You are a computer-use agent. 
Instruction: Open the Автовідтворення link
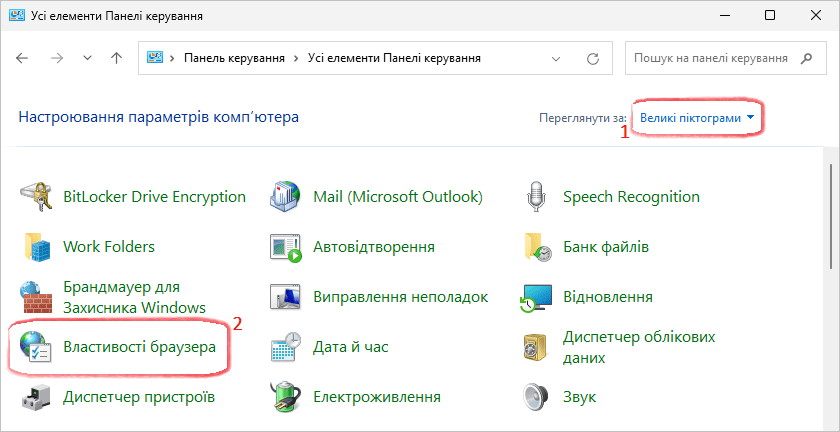click(x=374, y=247)
